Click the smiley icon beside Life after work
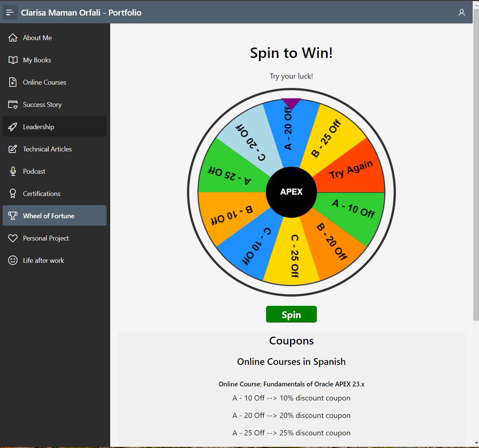Viewport: 479px width, 448px height. pos(13,260)
